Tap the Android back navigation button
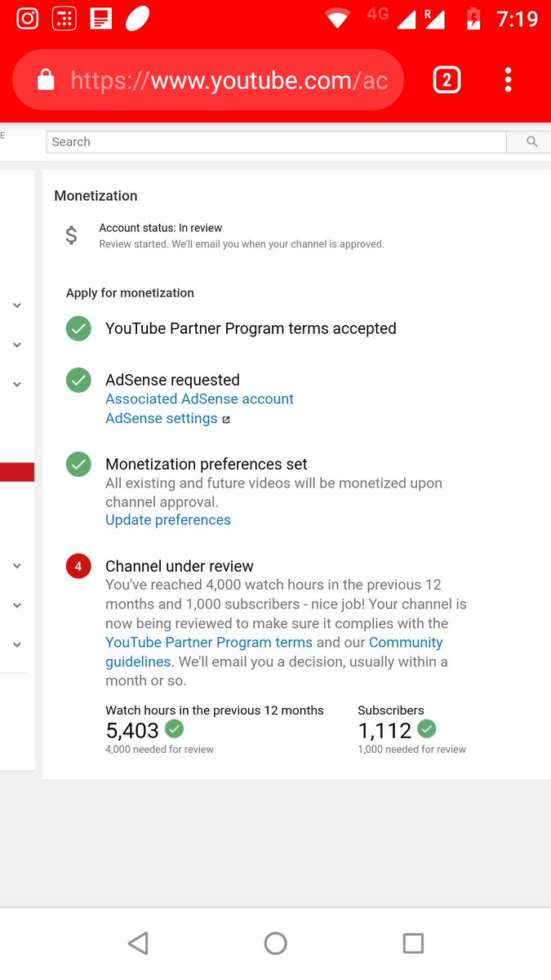The image size is (551, 980). 138,944
